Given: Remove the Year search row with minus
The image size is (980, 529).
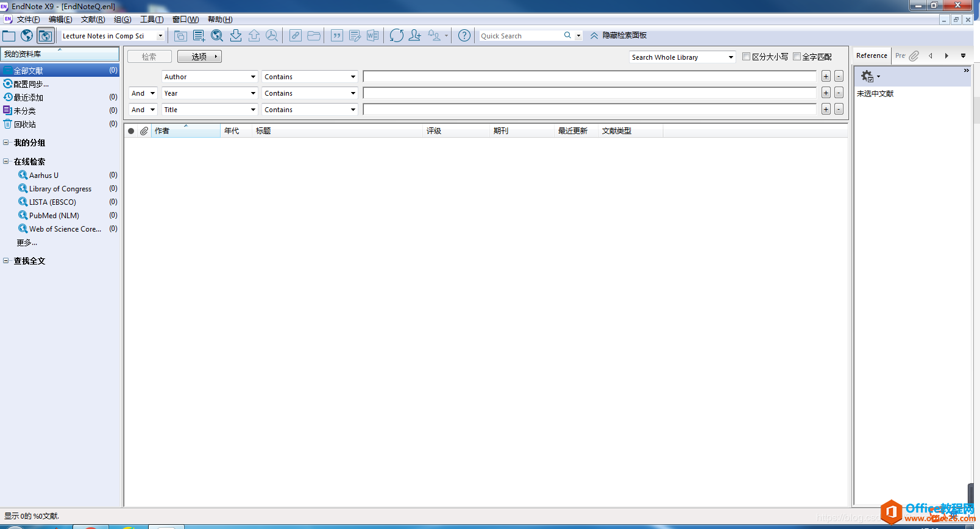Looking at the screenshot, I should point(839,93).
